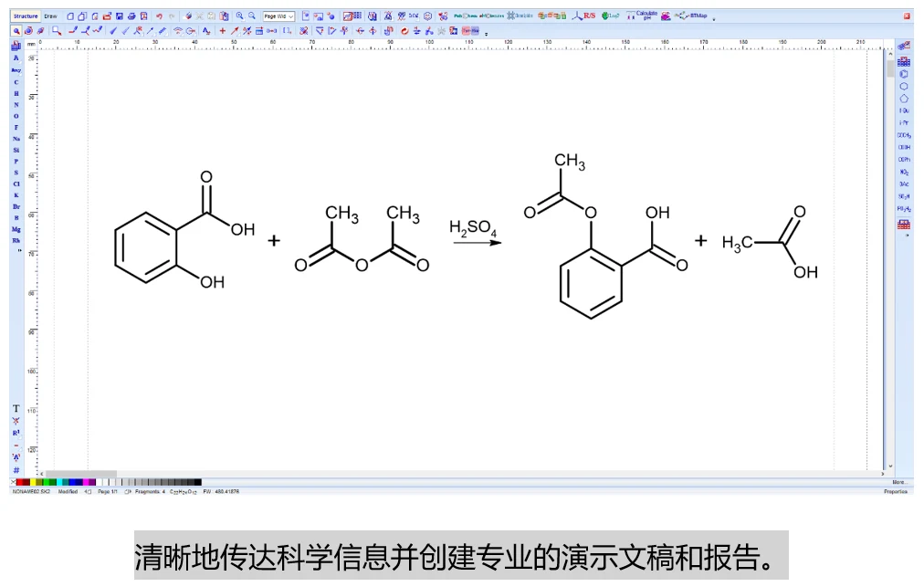Open eMolecules search tool
The width and height of the screenshot is (924, 587).
coord(491,16)
